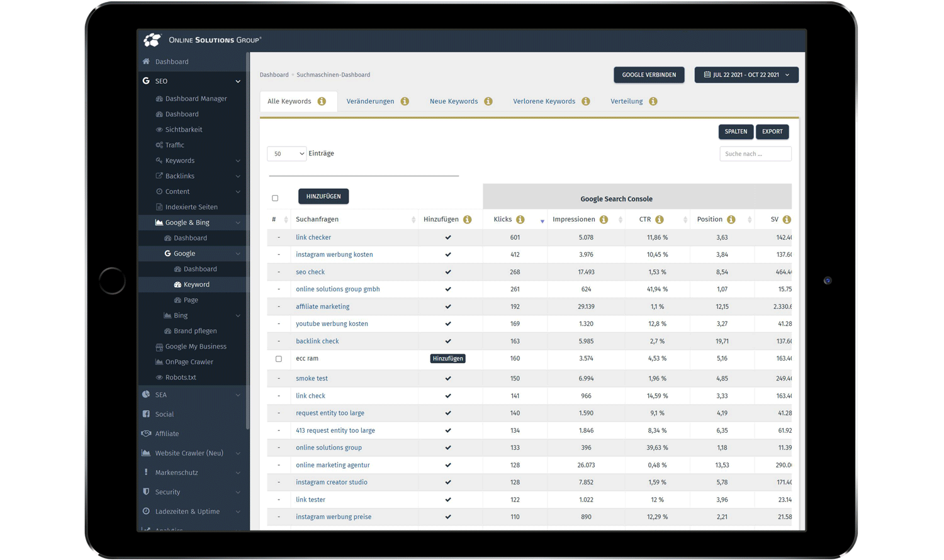
Task: Check the checkbox for ecc ram row
Action: coord(279,359)
